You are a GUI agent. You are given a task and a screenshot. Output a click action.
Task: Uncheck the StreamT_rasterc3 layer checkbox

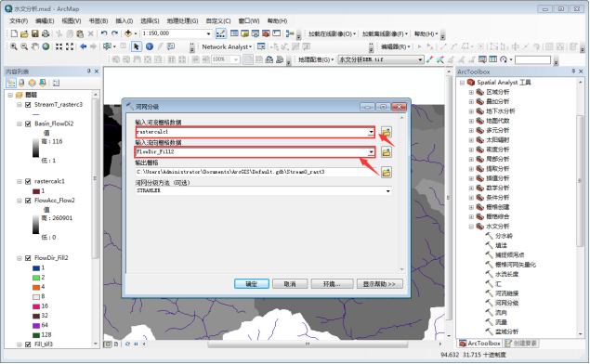point(28,105)
